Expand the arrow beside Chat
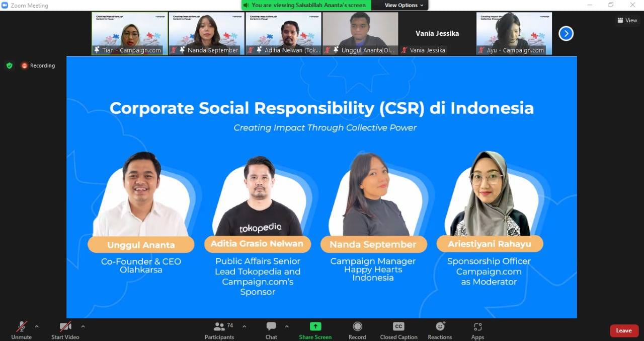The height and width of the screenshot is (341, 644). (x=287, y=326)
